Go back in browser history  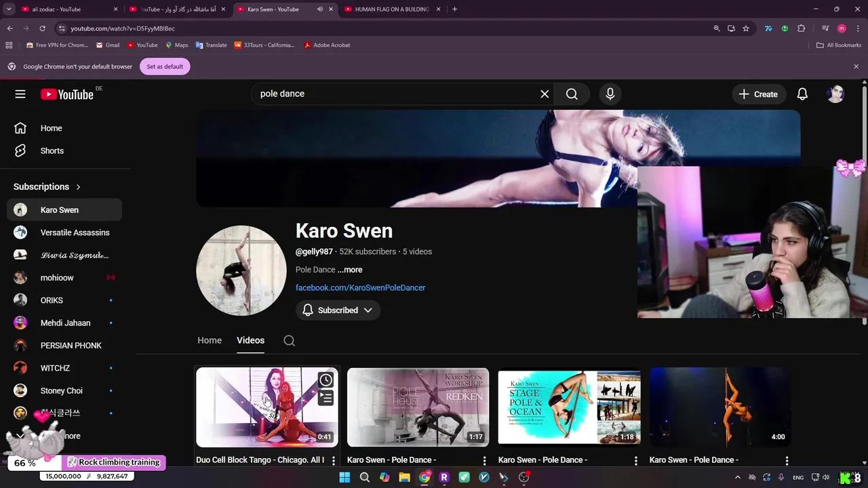pyautogui.click(x=9, y=28)
